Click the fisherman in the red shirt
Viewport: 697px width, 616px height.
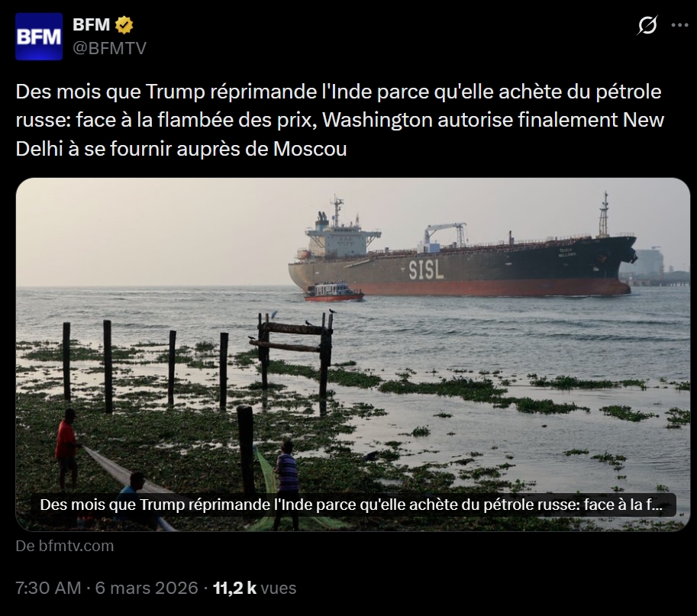pyautogui.click(x=66, y=447)
